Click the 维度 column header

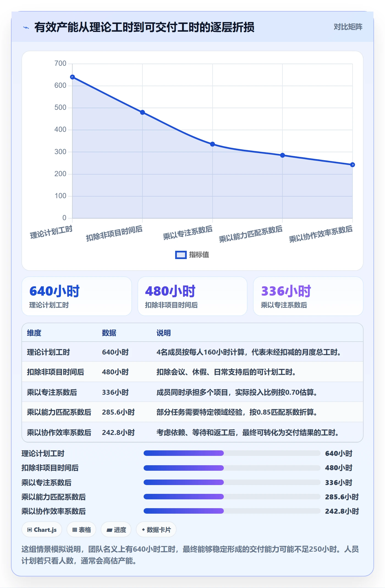click(34, 333)
